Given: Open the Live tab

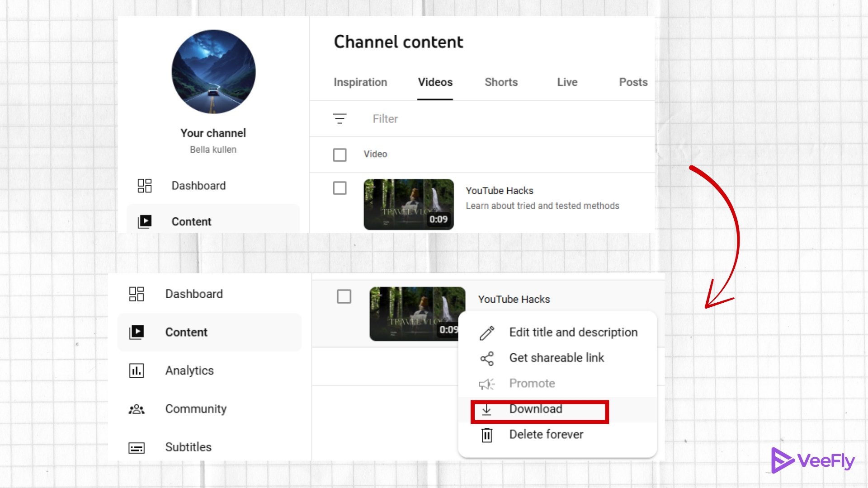Looking at the screenshot, I should [567, 82].
